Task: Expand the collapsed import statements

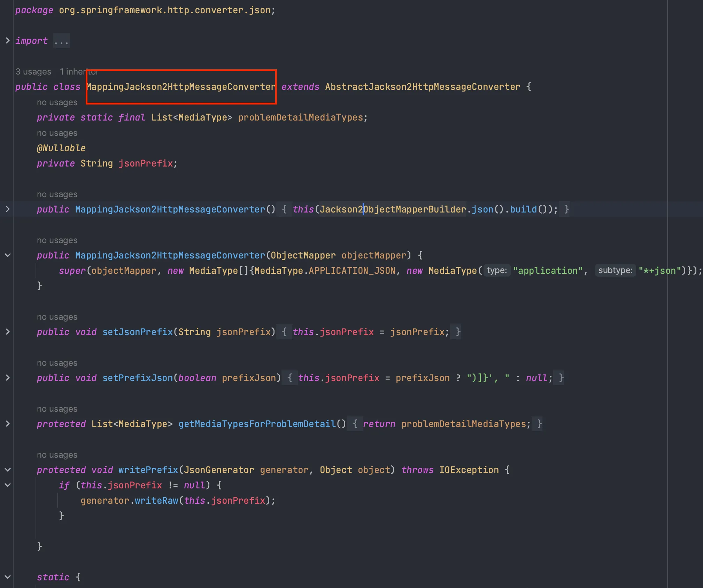Action: coord(8,41)
